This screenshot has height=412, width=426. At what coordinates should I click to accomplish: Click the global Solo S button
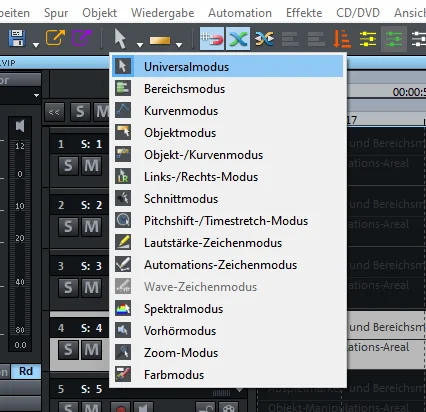pyautogui.click(x=80, y=112)
